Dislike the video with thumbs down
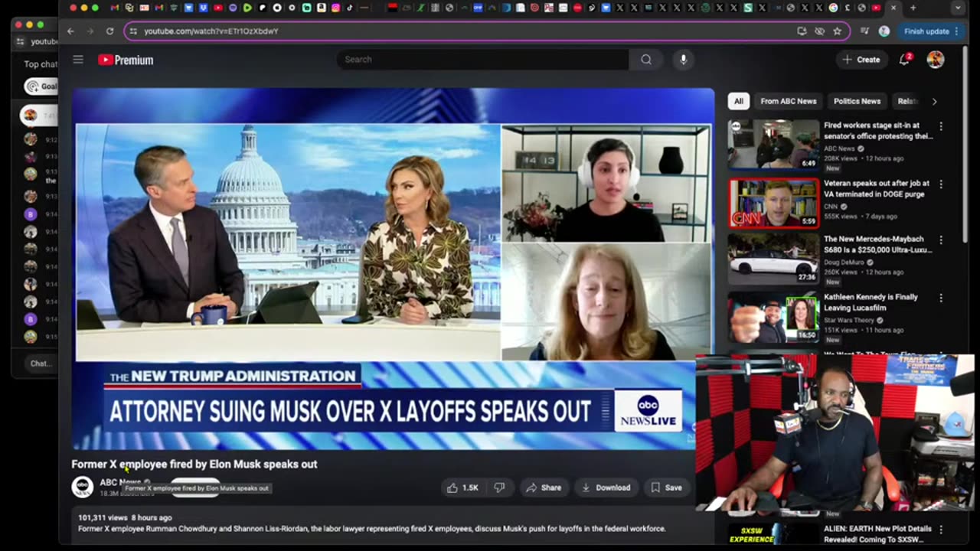980x551 pixels. [x=499, y=487]
